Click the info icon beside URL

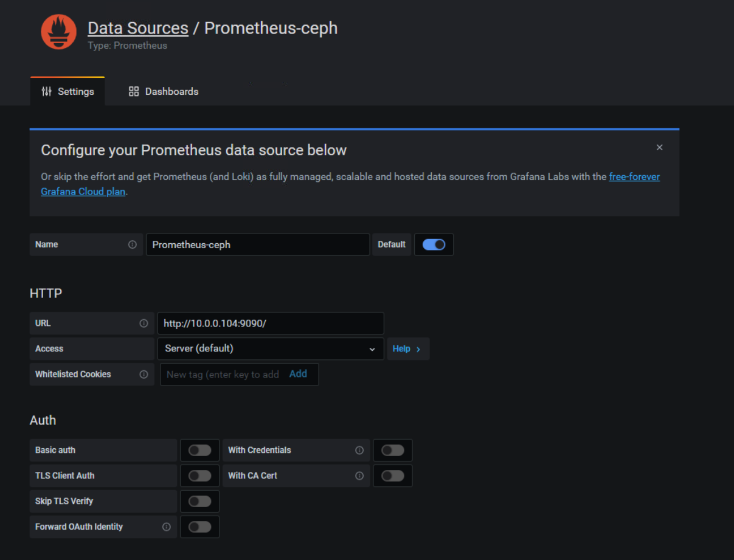tap(144, 323)
